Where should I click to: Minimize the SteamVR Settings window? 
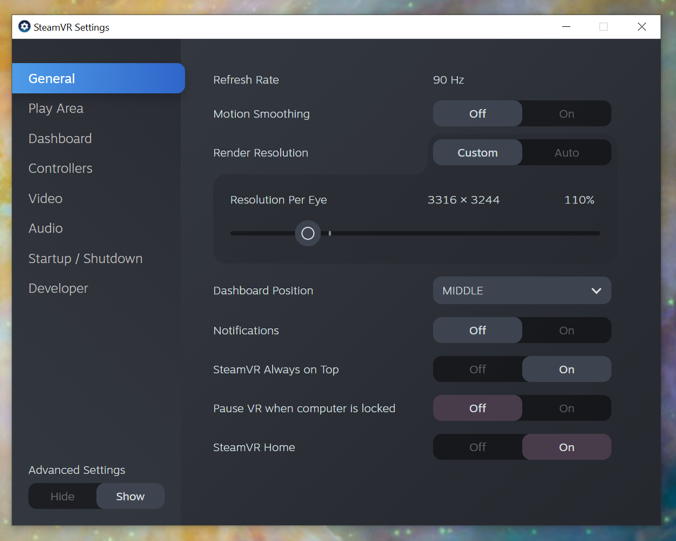click(x=566, y=27)
